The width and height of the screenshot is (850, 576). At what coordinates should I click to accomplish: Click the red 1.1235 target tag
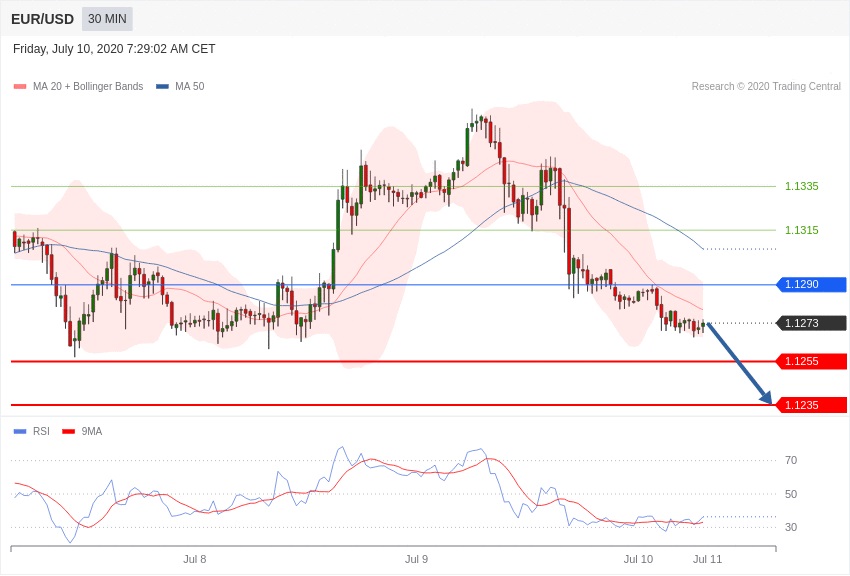point(811,405)
